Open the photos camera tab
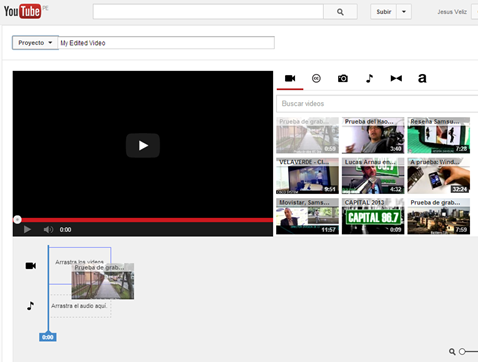Viewport: 478px width, 362px height. coord(343,78)
